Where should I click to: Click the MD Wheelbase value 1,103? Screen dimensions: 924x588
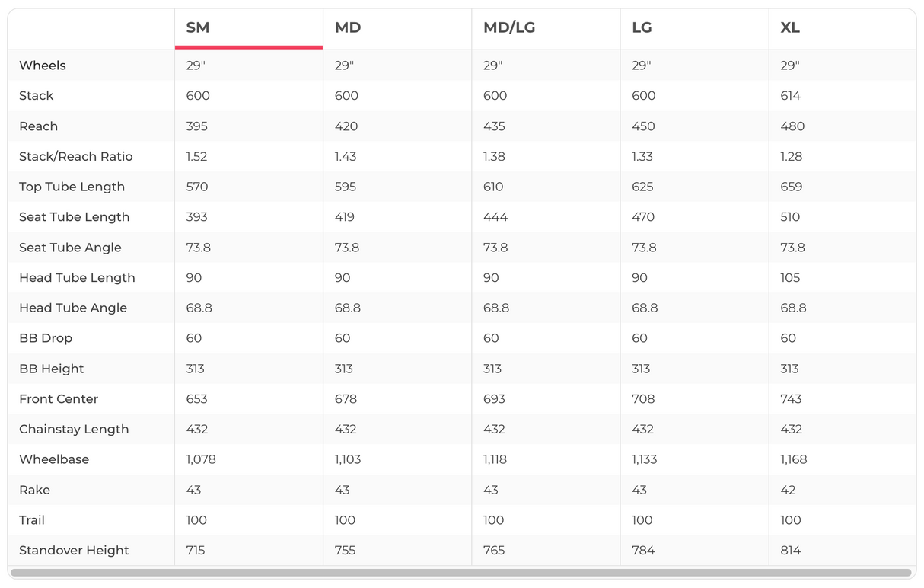click(x=348, y=459)
